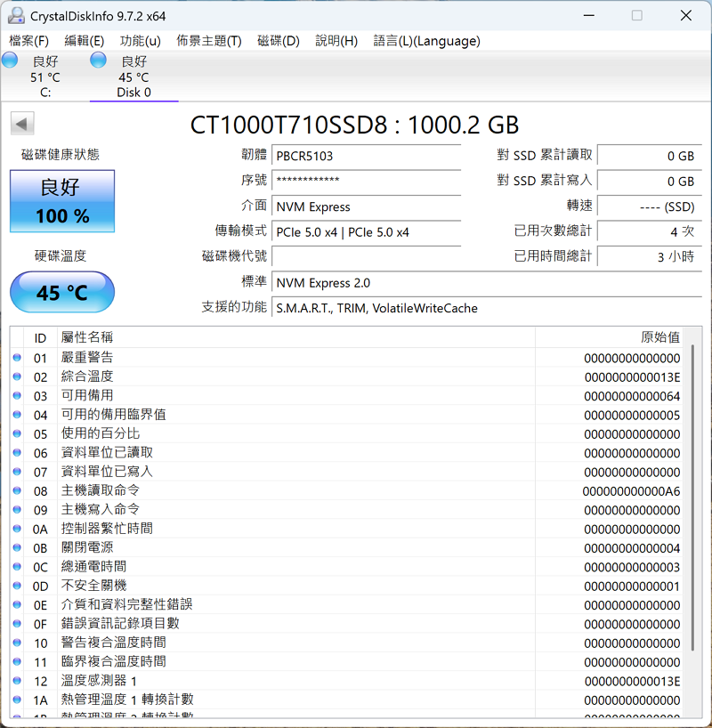The image size is (712, 728).
Task: Click the status dot for attribute 0C 總通電時間
Action: [x=17, y=567]
